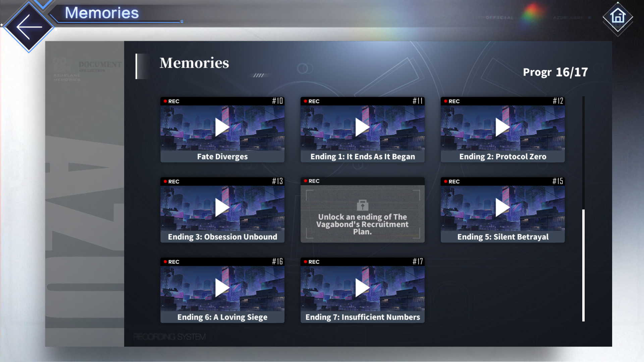The image size is (644, 362).
Task: Play the Fate Diverges memory
Action: tap(222, 127)
